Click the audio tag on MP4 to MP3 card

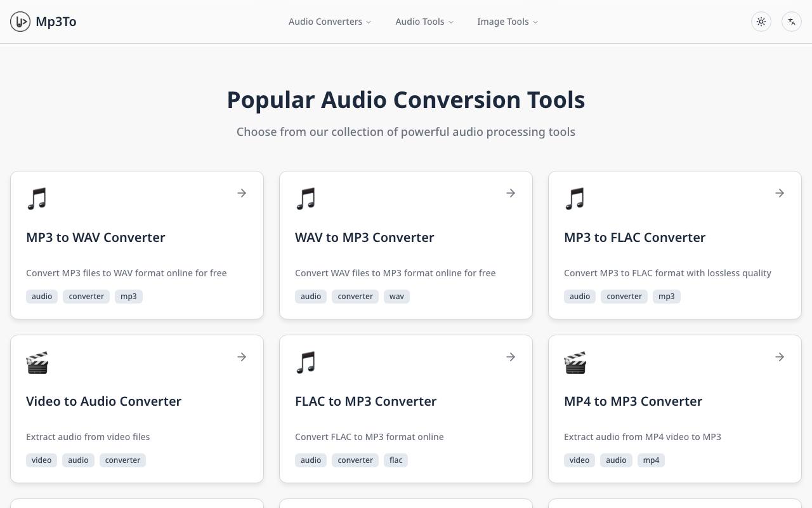click(x=616, y=460)
